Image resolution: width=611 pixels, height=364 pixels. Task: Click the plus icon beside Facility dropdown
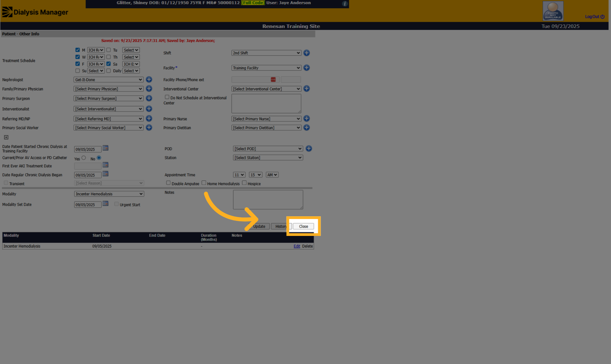coord(306,68)
